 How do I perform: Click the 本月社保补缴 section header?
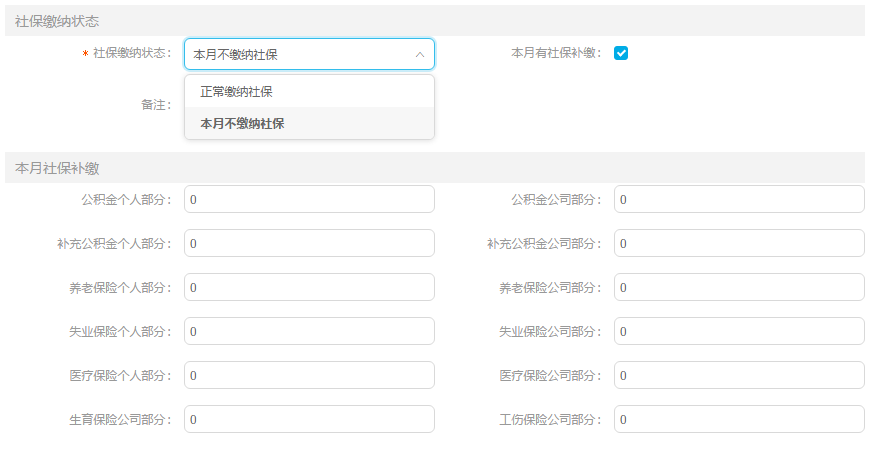pos(435,168)
